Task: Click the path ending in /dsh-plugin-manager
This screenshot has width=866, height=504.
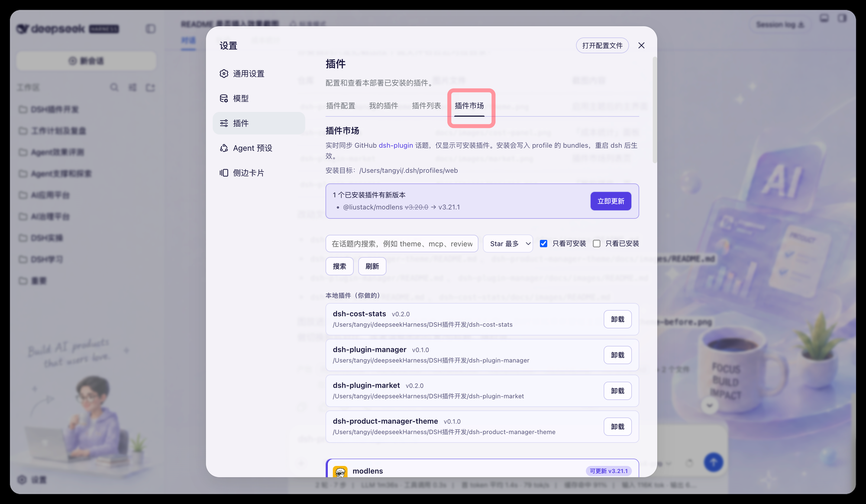Action: 431,360
